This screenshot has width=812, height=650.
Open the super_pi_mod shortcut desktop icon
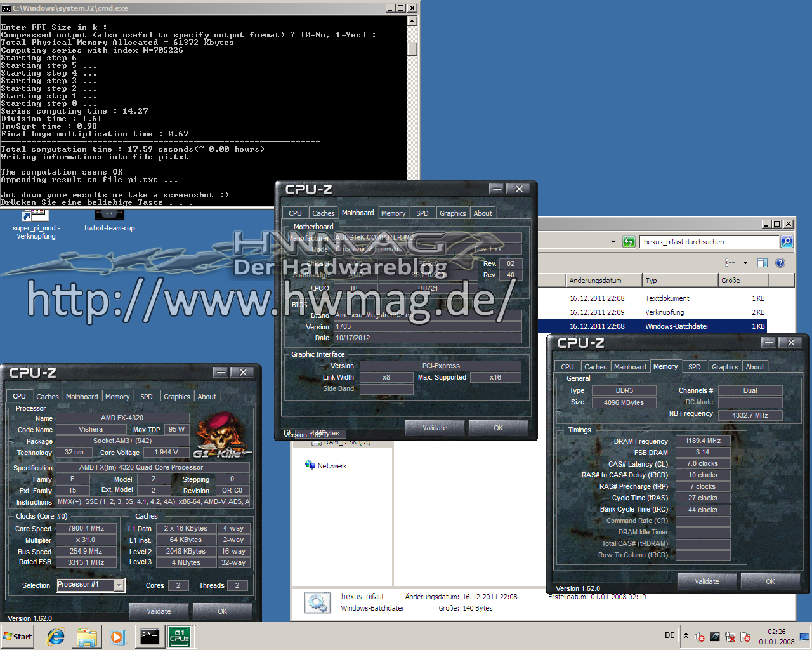pos(36,225)
